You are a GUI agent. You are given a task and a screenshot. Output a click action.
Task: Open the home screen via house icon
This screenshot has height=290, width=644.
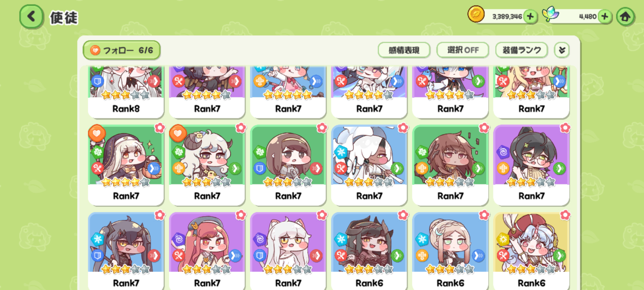(x=625, y=17)
